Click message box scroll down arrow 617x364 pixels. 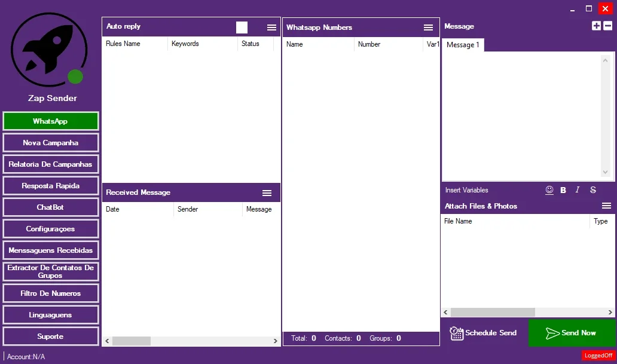(605, 172)
